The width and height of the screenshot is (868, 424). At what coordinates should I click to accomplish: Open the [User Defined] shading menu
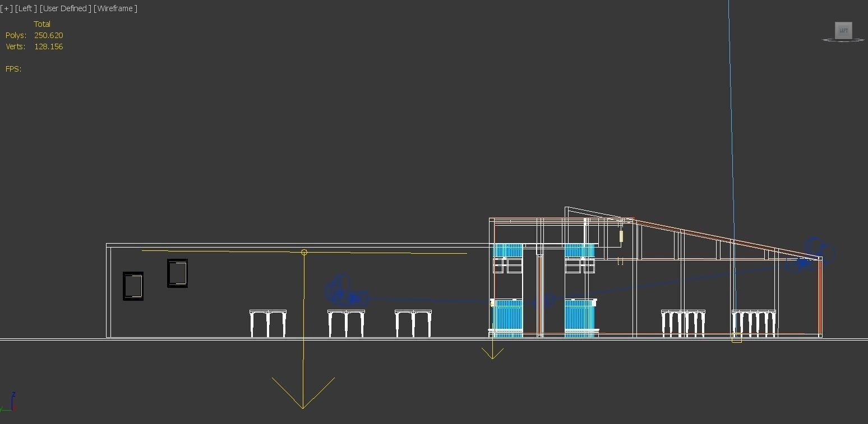coord(65,8)
